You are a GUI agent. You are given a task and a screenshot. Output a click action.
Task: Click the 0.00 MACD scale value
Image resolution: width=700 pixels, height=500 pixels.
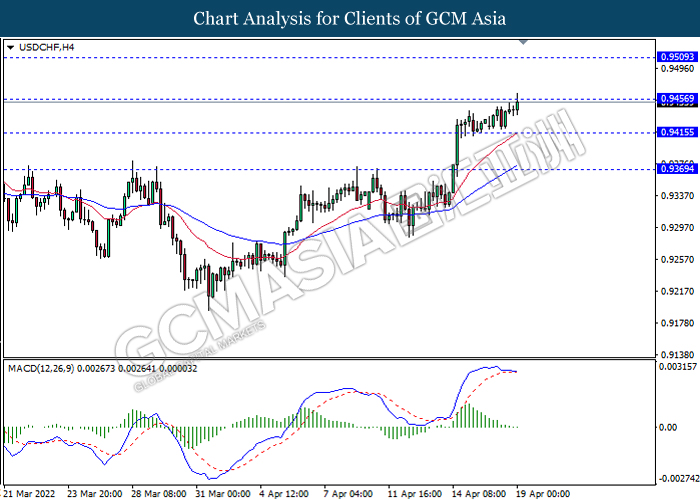[x=668, y=427]
